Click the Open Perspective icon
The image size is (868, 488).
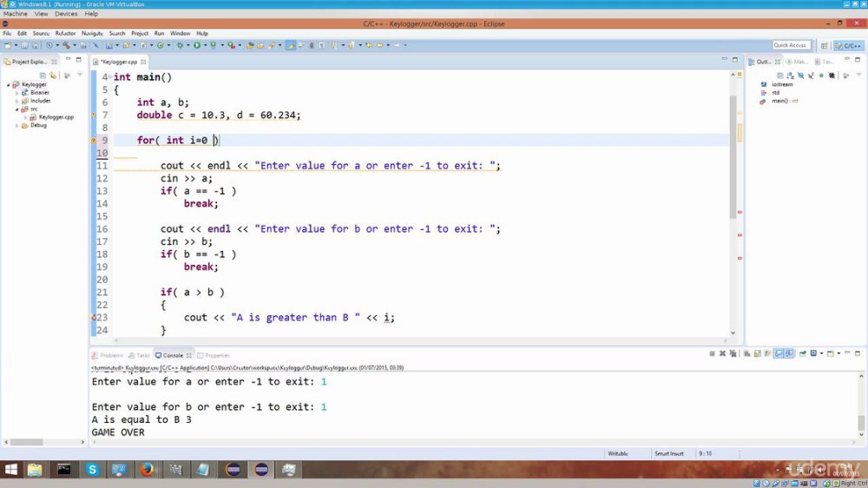825,45
